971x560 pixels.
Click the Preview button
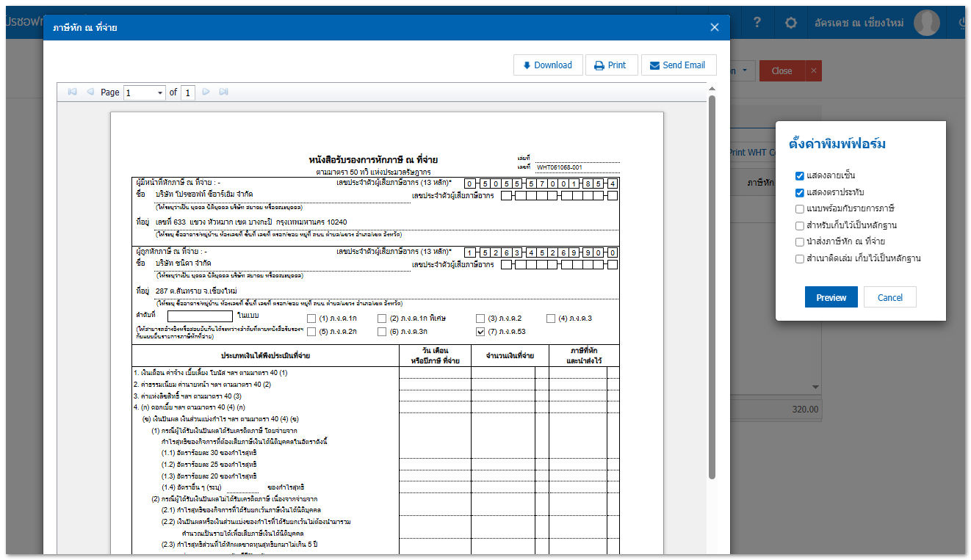pyautogui.click(x=831, y=297)
